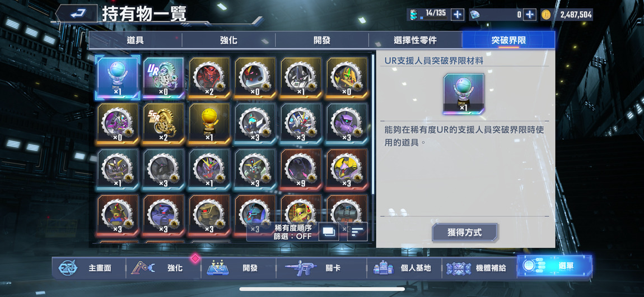Open the 選擇性零件 tab

tap(415, 40)
